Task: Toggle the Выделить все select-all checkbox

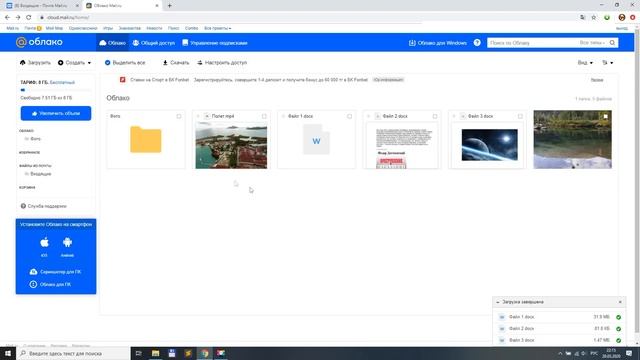Action: pyautogui.click(x=107, y=62)
